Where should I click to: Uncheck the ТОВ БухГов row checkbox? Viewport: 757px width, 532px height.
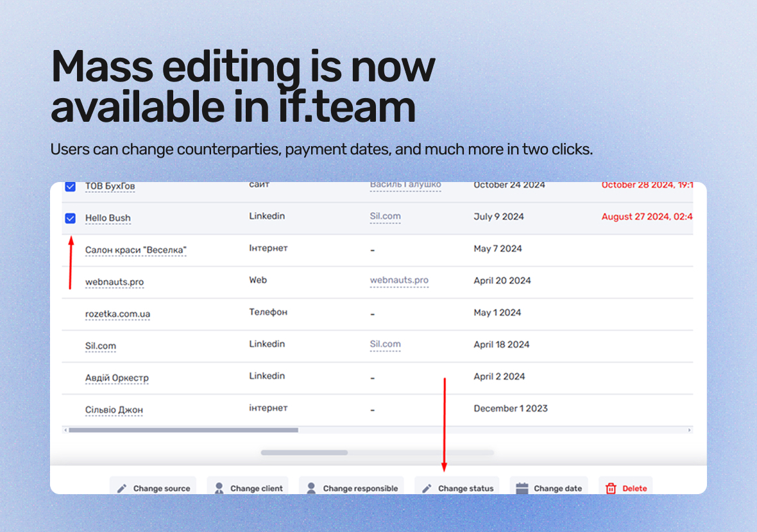pyautogui.click(x=71, y=186)
